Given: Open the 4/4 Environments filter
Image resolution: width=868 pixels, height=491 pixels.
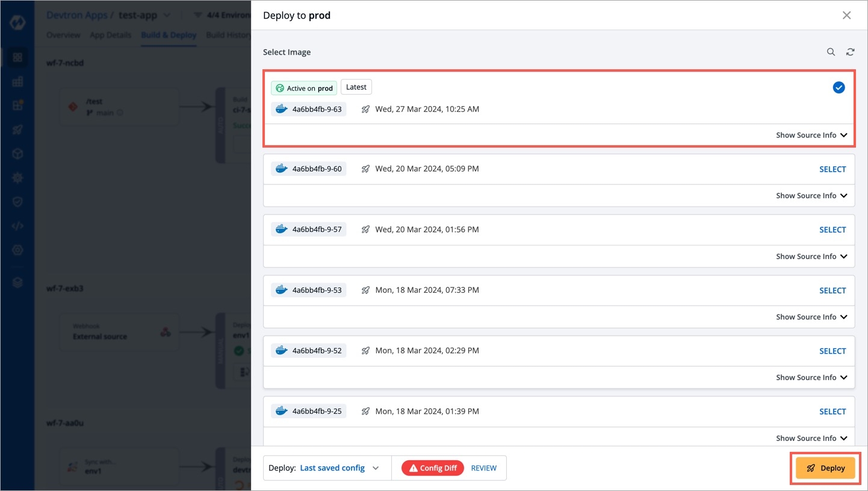Looking at the screenshot, I should coord(223,15).
